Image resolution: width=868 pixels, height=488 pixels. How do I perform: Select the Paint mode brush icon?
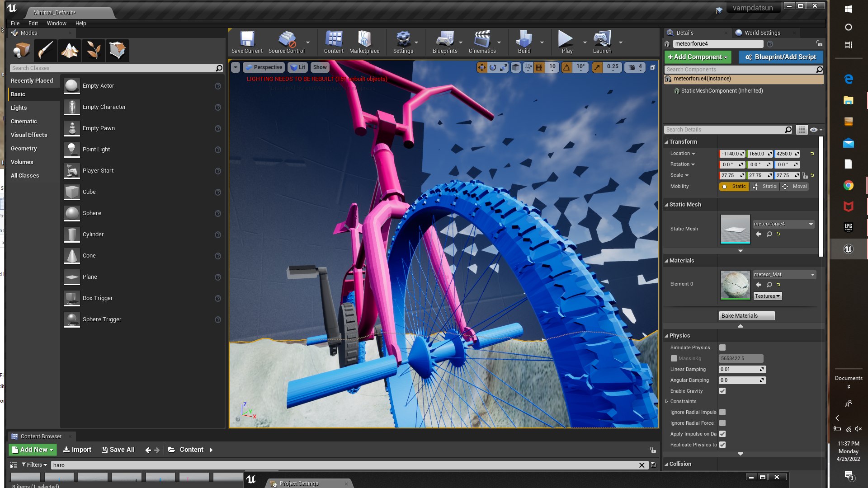pyautogui.click(x=45, y=50)
